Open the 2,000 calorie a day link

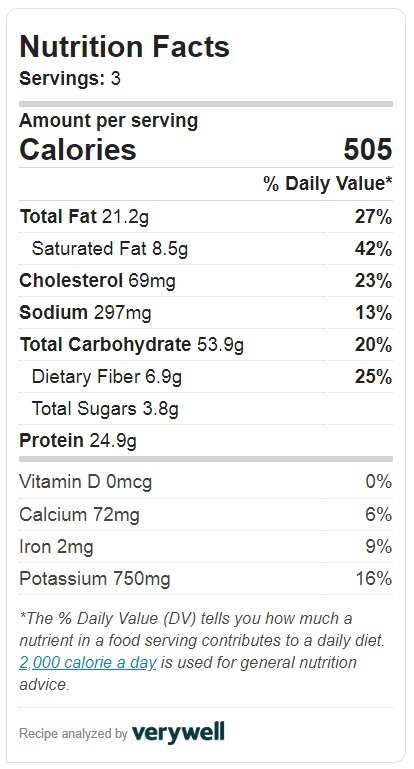click(88, 663)
